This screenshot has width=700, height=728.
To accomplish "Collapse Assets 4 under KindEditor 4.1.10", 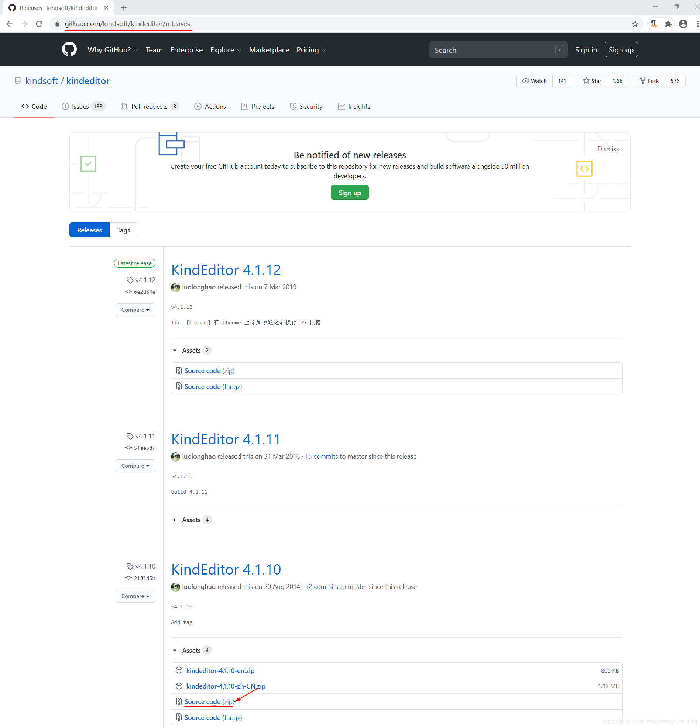I will click(192, 651).
